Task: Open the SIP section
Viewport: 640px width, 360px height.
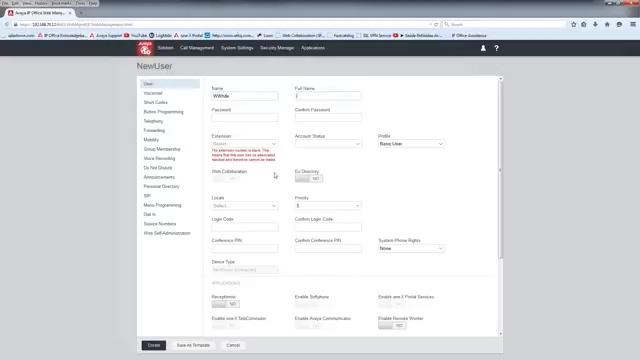Action: (147, 196)
